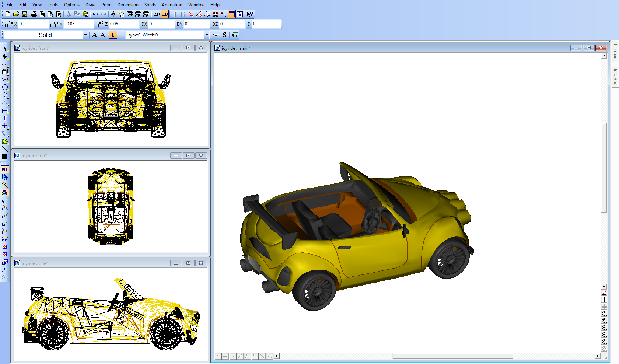
Task: Toggle the X coordinate lock
Action: click(x=9, y=24)
